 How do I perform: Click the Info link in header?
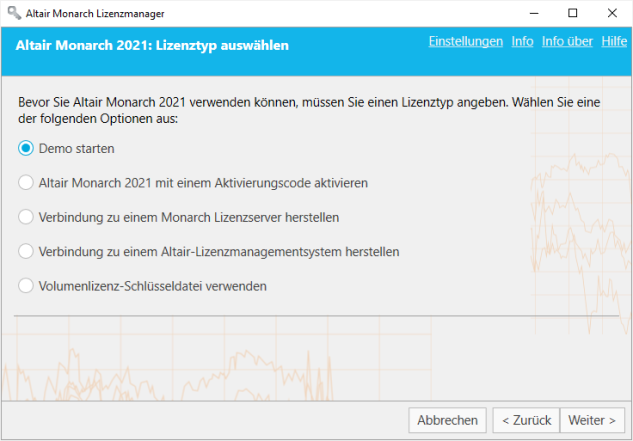coord(522,42)
